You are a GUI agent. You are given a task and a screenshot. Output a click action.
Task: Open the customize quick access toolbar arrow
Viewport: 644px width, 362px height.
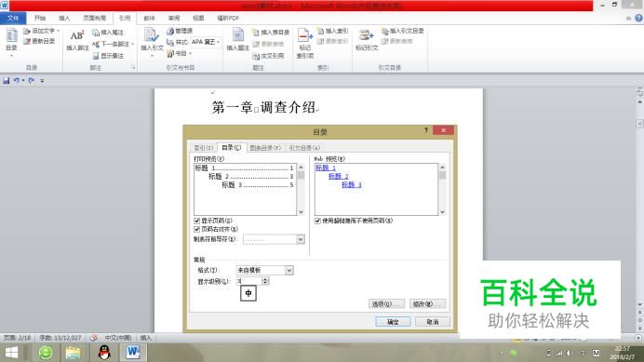pos(42,81)
